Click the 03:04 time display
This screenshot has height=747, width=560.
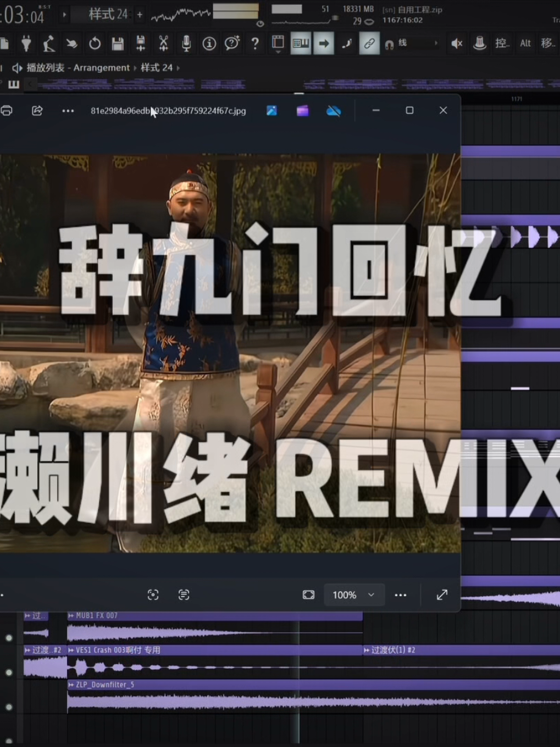pyautogui.click(x=23, y=15)
